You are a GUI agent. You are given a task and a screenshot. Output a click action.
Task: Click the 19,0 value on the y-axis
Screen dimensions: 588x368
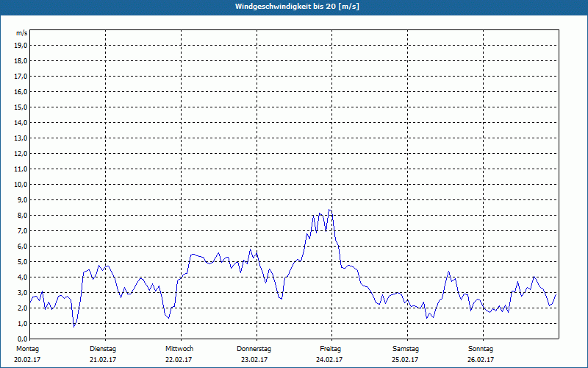pyautogui.click(x=21, y=45)
